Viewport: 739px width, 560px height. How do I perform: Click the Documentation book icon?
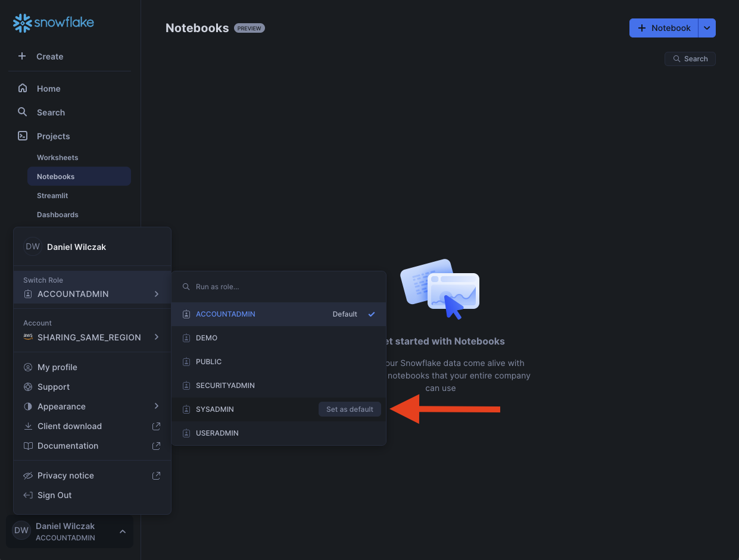pyautogui.click(x=27, y=446)
